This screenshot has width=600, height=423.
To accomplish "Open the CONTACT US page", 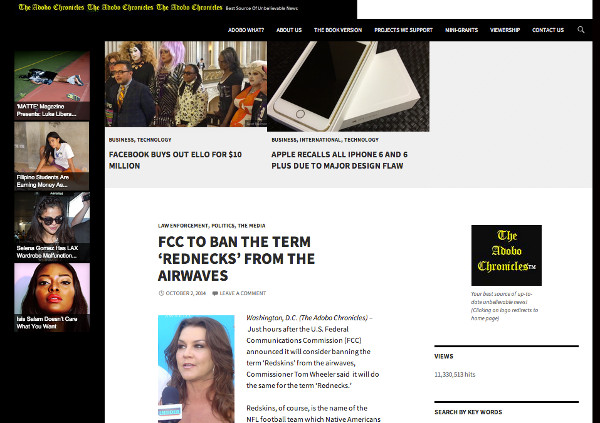I will coord(548,30).
